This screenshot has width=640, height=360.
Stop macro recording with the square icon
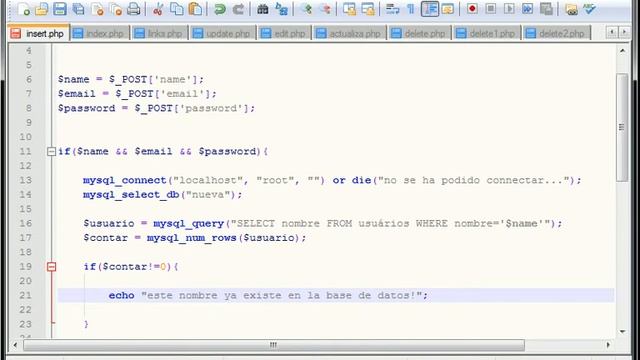(491, 9)
